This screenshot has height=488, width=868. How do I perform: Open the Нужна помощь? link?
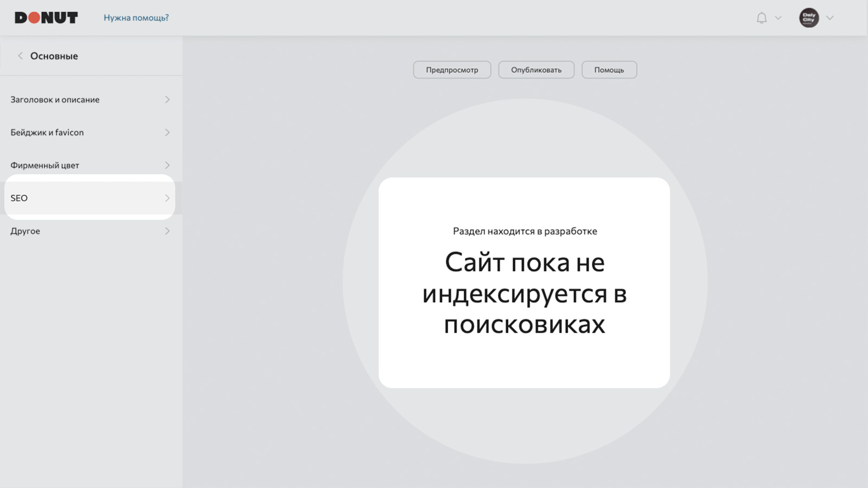[x=136, y=18]
